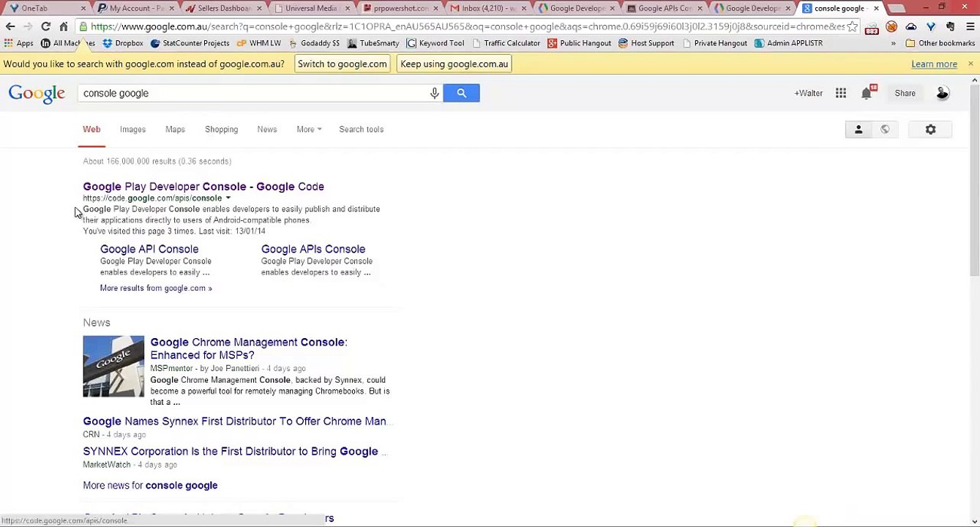Dismiss the google.com suggestion bar
This screenshot has width=980, height=527.
pos(970,64)
